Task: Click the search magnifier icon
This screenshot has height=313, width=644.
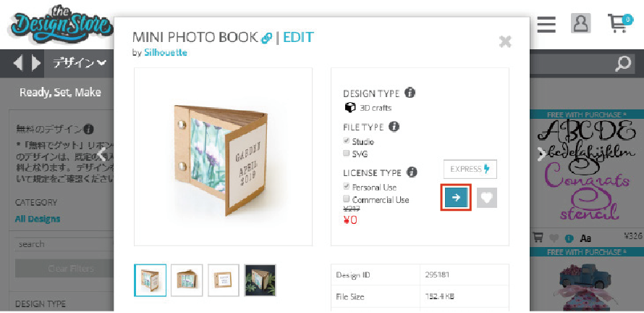Action: point(623,64)
